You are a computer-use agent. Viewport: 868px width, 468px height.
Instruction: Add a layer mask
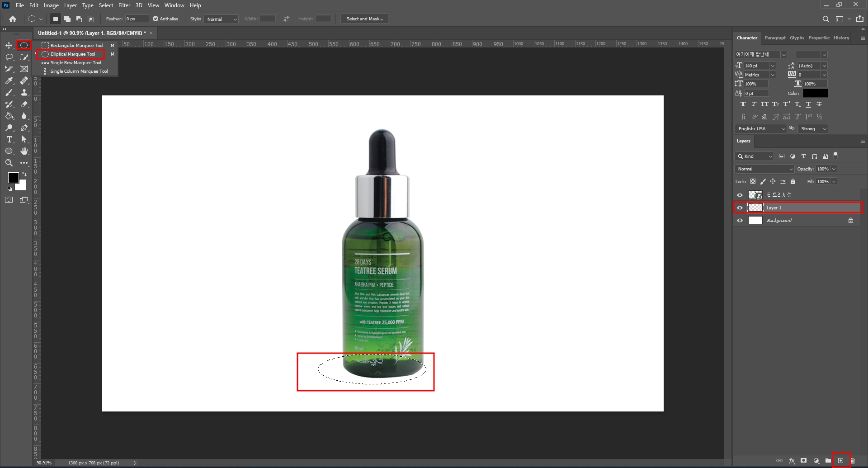[x=803, y=461]
